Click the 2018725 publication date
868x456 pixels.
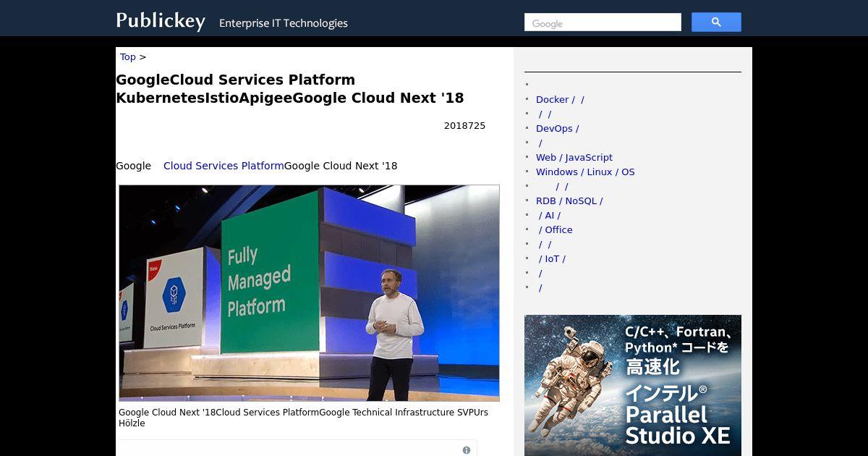(464, 126)
